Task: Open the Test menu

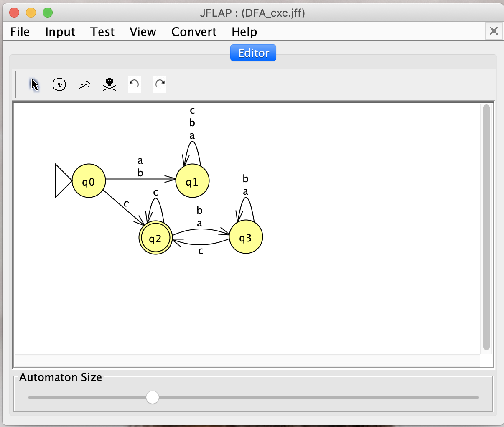Action: (x=102, y=32)
